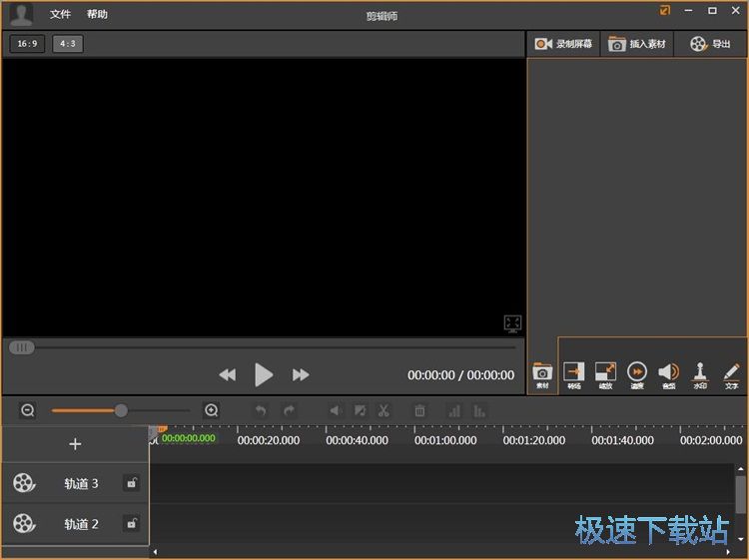Click the 导出 export button
This screenshot has height=560, width=749.
click(x=710, y=44)
